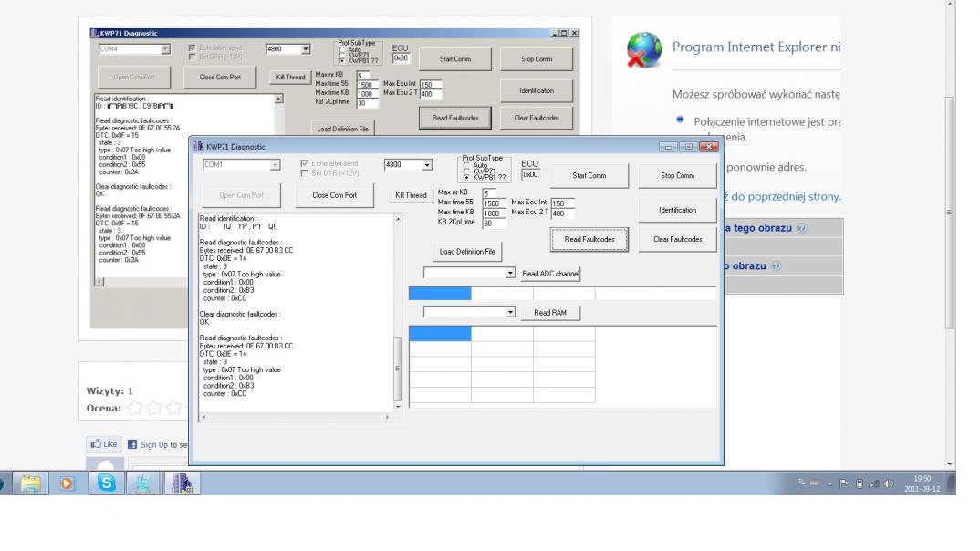Select Auto protocol subtype in front window
The height and width of the screenshot is (551, 980).
466,165
